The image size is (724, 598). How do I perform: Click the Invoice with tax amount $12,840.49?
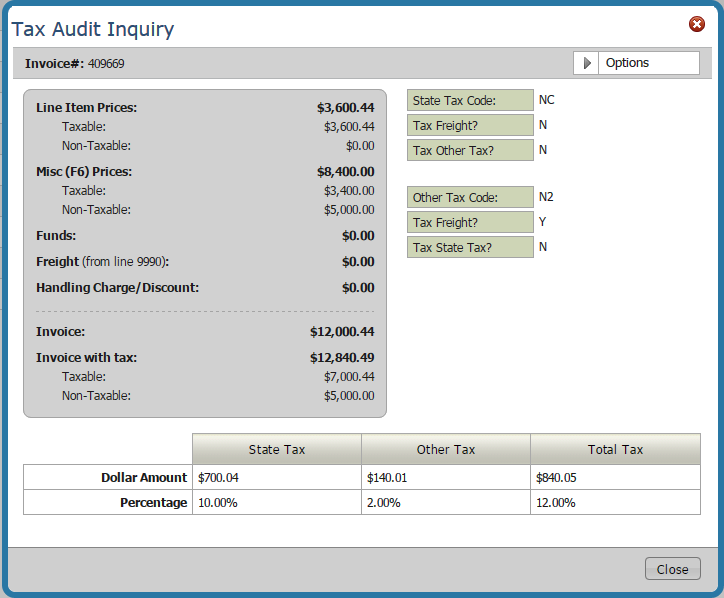click(342, 357)
